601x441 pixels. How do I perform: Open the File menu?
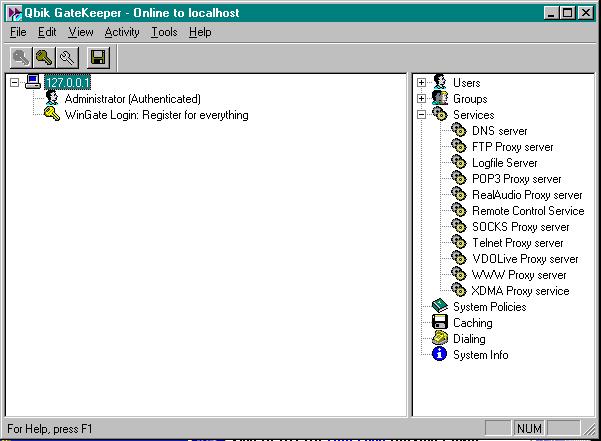(18, 32)
